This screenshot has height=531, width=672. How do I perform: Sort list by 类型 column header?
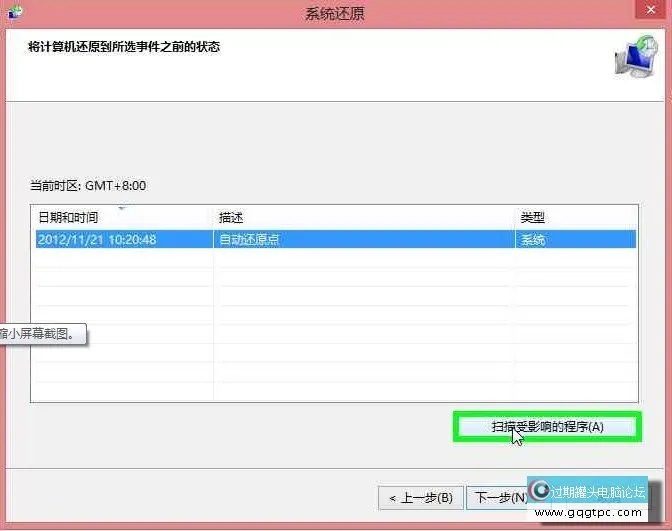[576, 218]
